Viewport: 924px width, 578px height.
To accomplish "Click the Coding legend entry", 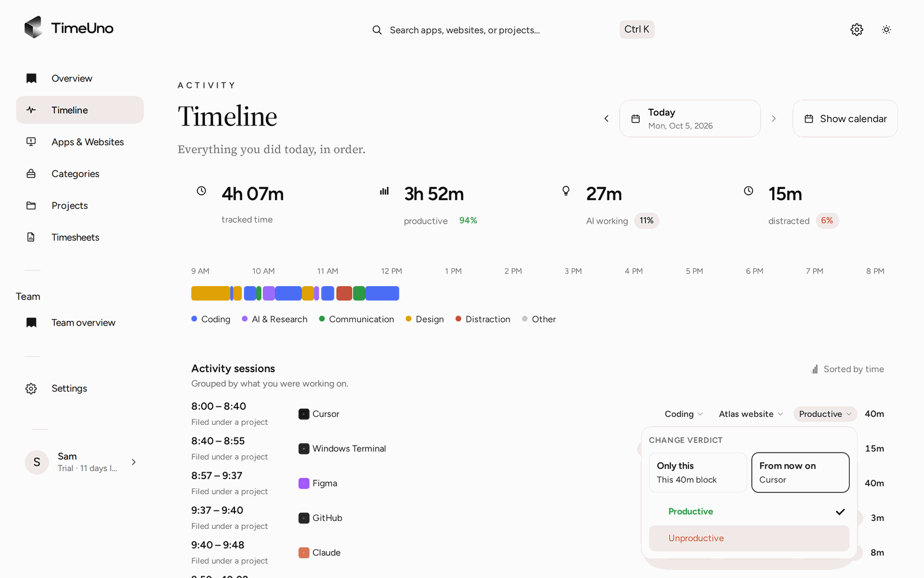I will tap(211, 319).
